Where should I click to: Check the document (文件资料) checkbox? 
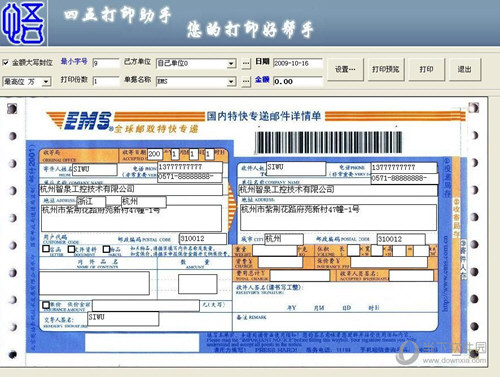click(71, 249)
